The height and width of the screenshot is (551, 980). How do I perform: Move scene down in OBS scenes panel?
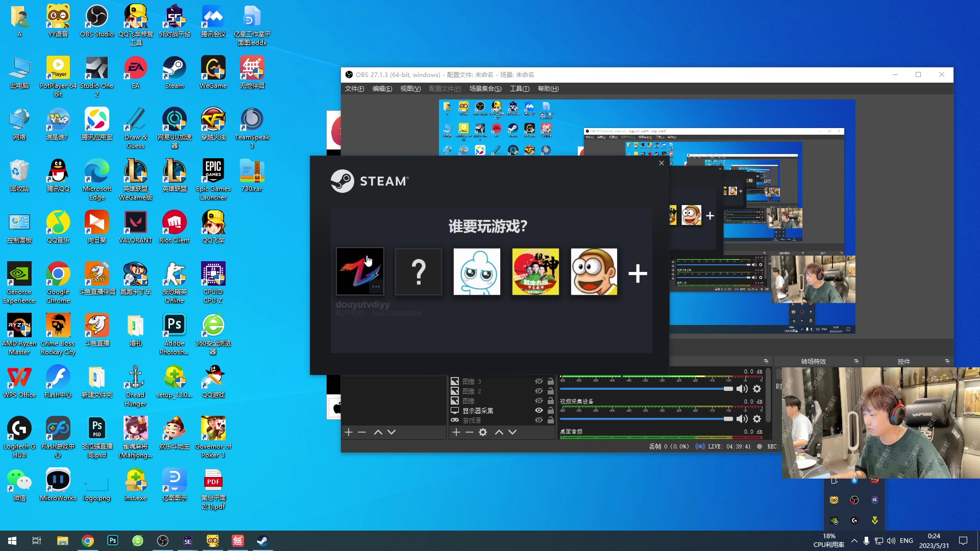coord(391,432)
